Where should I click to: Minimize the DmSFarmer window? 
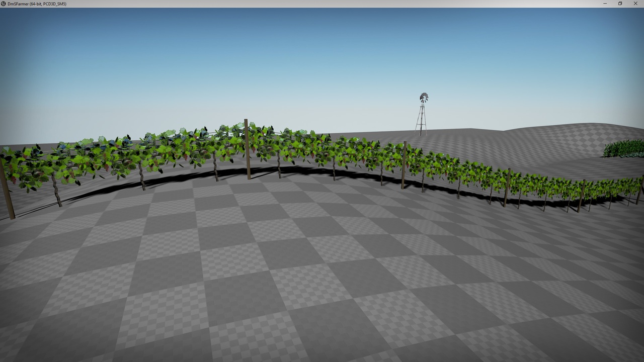click(x=605, y=4)
